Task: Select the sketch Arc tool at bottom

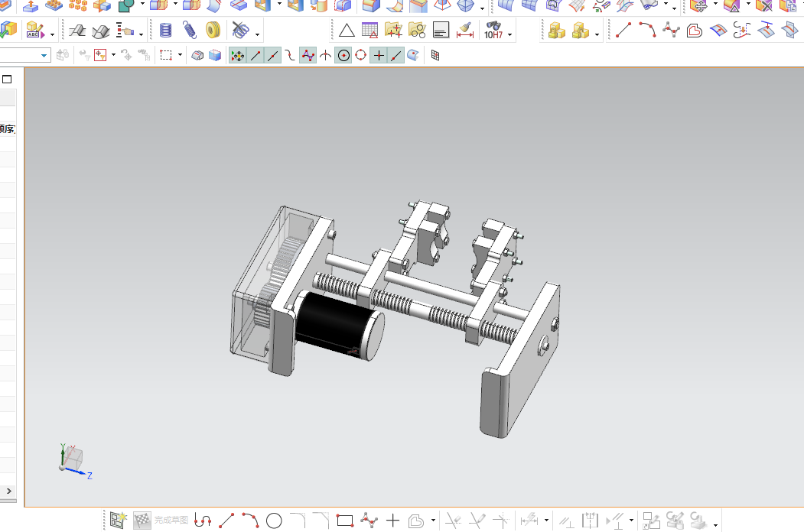Action: (x=250, y=521)
